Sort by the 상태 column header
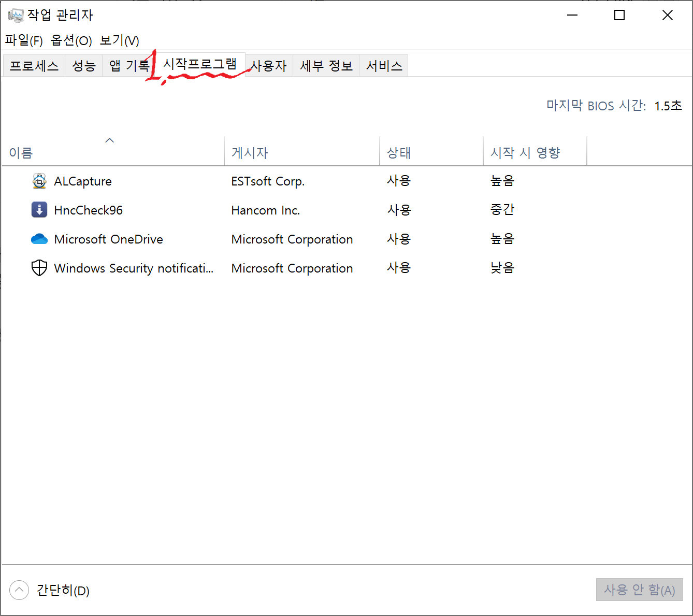The image size is (693, 616). point(431,151)
